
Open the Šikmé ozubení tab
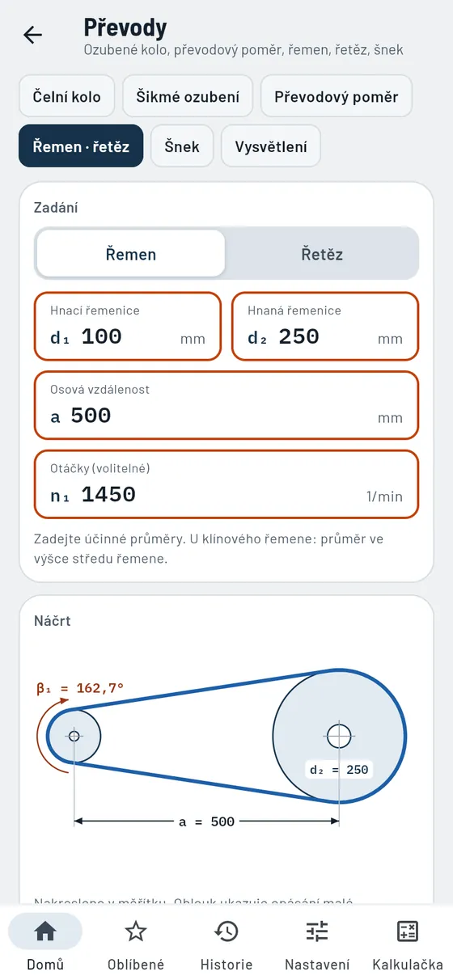[x=188, y=96]
